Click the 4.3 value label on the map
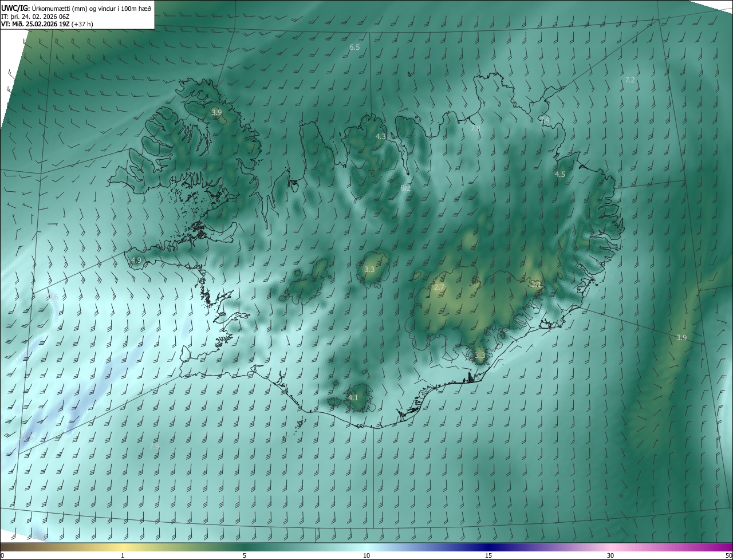 381,136
